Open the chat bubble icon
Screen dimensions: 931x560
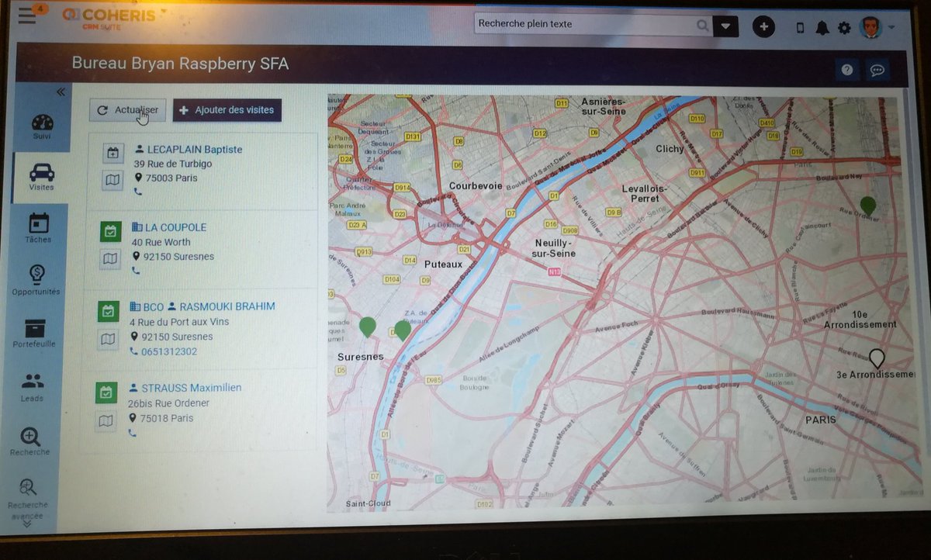[x=877, y=71]
